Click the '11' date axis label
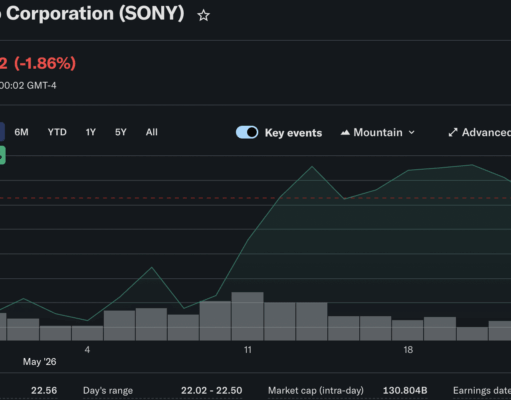The image size is (511, 400). (x=248, y=350)
